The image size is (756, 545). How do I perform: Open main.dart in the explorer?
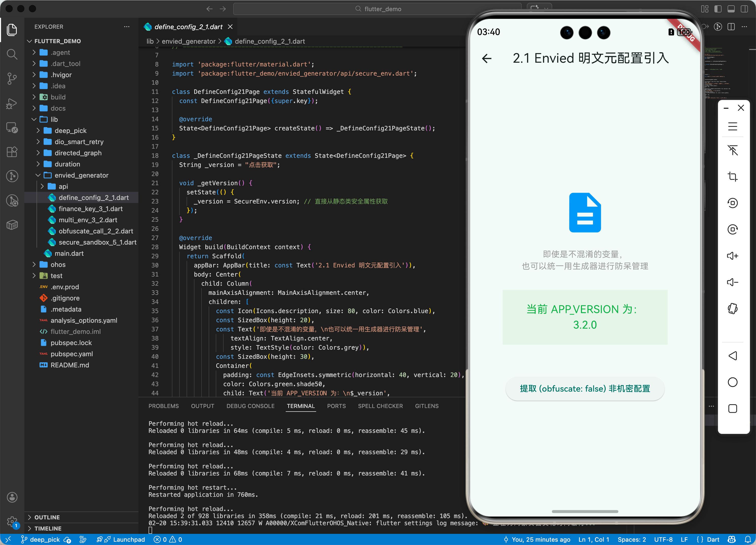click(x=69, y=253)
